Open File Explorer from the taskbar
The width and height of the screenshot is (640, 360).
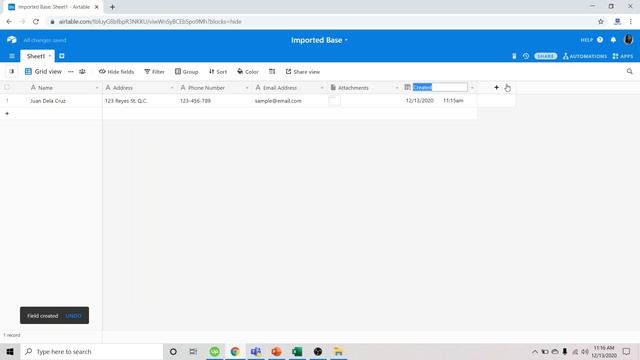(x=338, y=351)
